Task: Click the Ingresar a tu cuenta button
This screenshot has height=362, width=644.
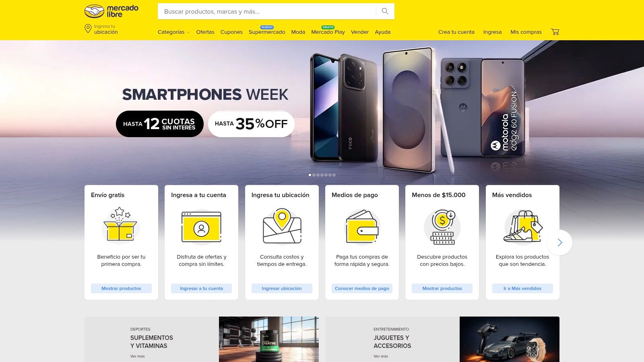Action: [x=201, y=288]
